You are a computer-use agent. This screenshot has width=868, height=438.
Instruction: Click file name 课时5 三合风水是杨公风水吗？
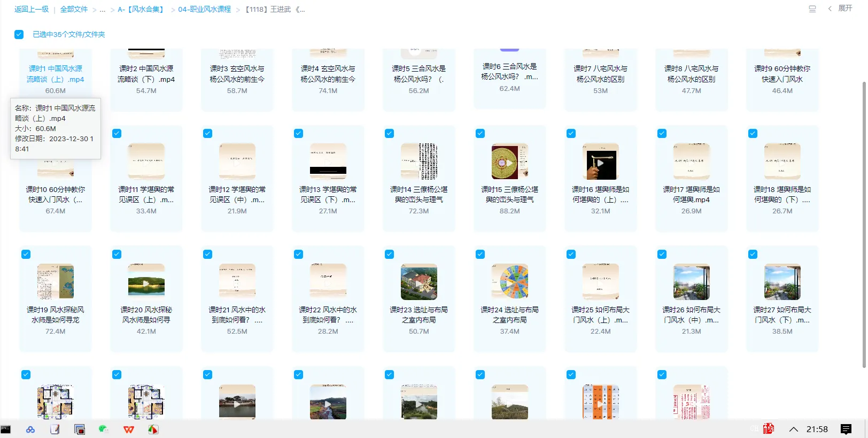(419, 74)
